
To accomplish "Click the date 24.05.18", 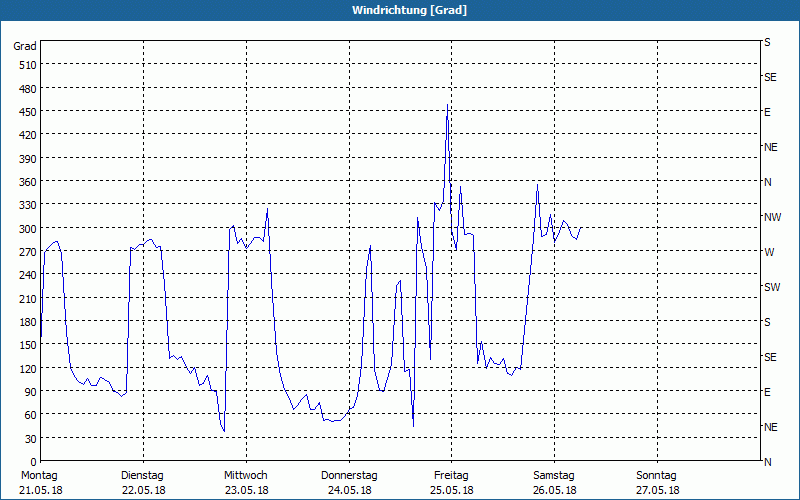I will pos(349,491).
